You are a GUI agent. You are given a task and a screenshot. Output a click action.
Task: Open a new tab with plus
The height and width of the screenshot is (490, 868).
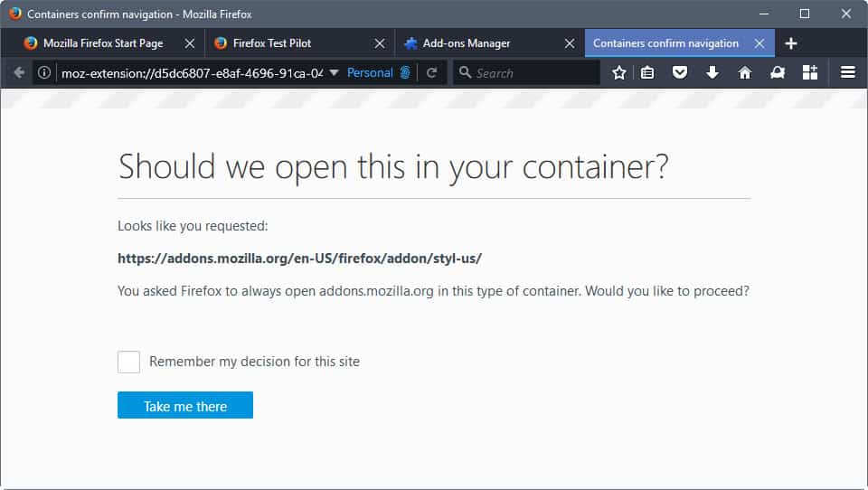[x=791, y=43]
